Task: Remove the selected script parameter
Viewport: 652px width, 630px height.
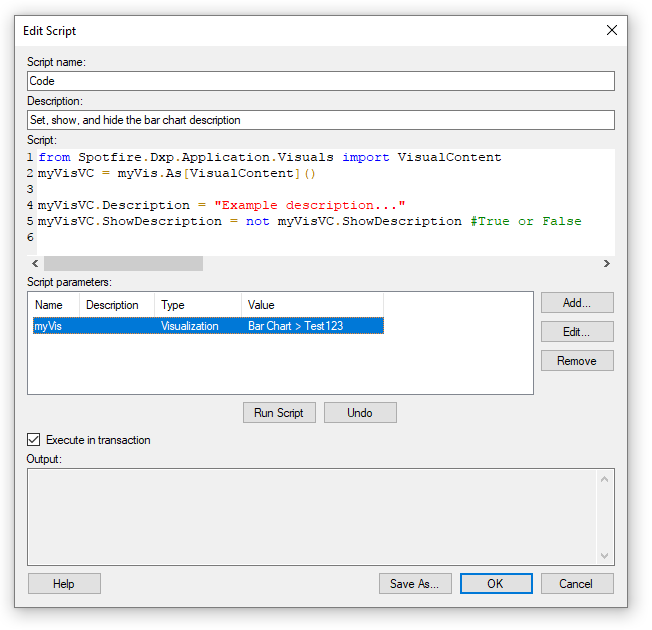Action: (x=577, y=361)
